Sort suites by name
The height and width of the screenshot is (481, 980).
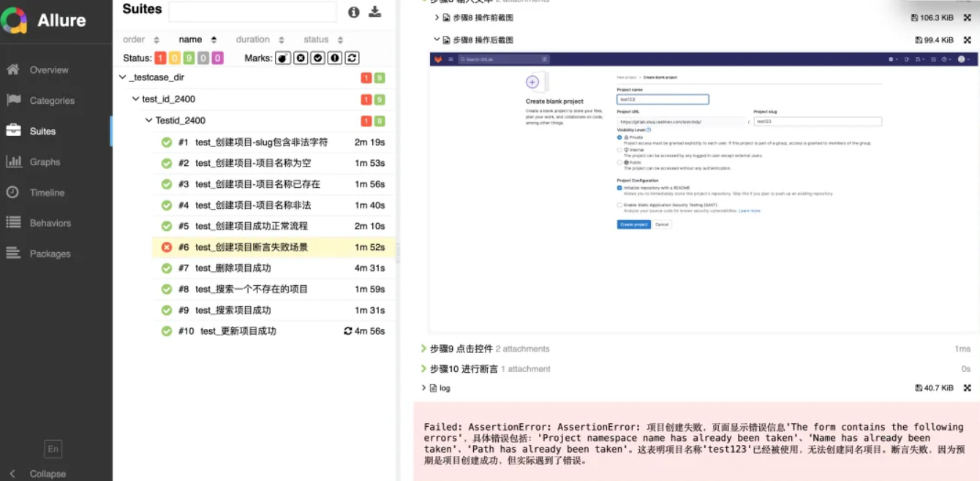coord(197,39)
